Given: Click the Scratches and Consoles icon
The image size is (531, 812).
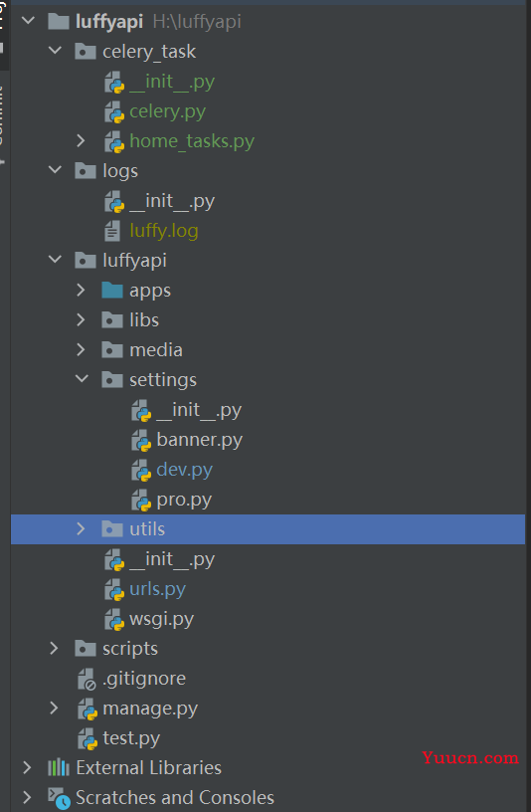Looking at the screenshot, I should tap(59, 798).
